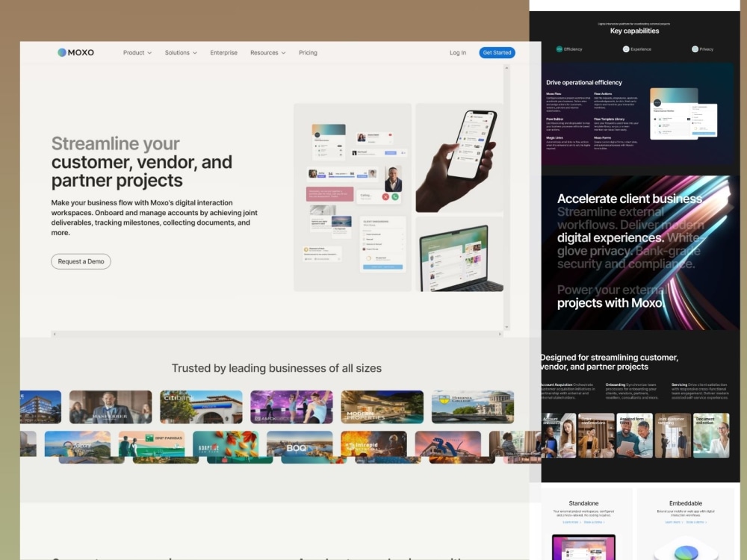747x560 pixels.
Task: Click the Request a Demo button
Action: [80, 261]
